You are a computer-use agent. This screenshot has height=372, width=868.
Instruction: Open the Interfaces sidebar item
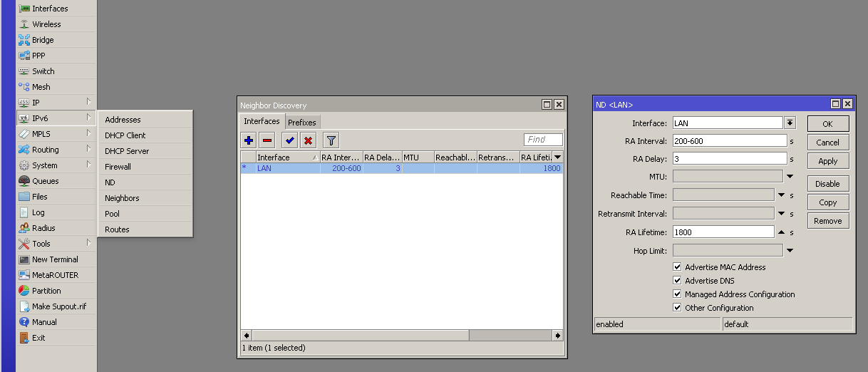(x=56, y=9)
